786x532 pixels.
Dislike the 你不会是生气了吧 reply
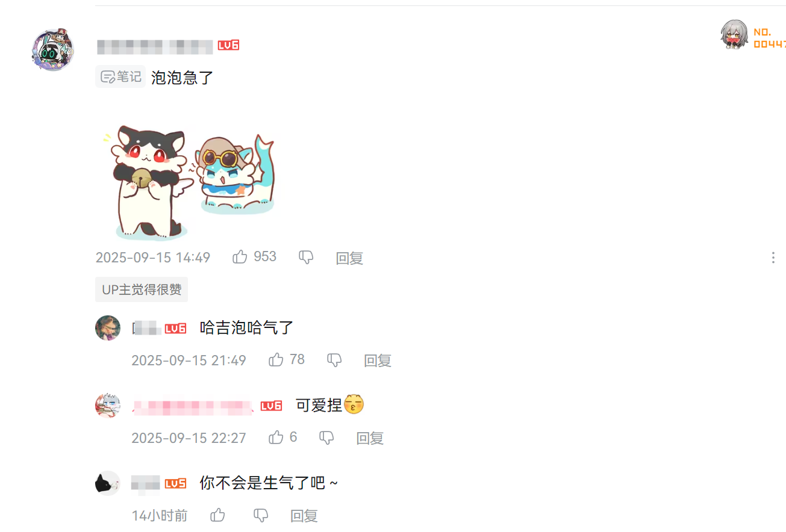click(261, 516)
